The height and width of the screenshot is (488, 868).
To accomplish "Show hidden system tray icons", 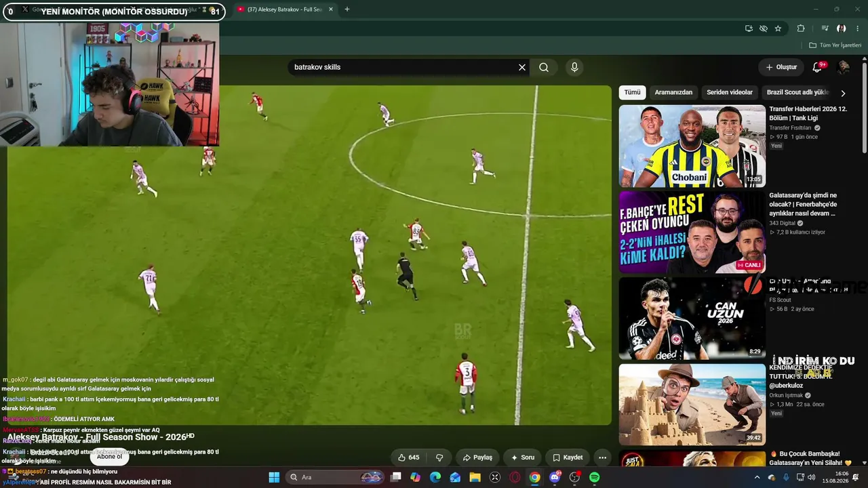I will pos(757,477).
